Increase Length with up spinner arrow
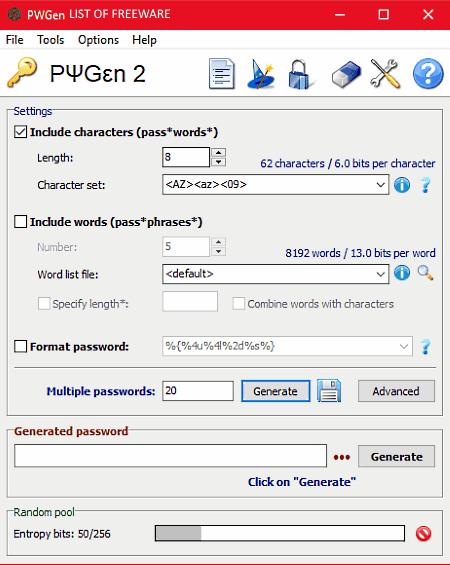 pyautogui.click(x=218, y=152)
